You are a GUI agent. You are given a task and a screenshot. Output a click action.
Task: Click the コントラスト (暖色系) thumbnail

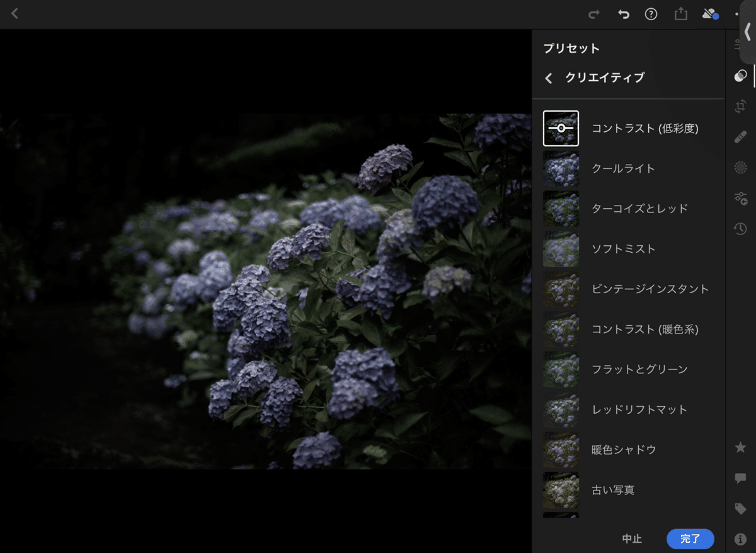point(561,329)
